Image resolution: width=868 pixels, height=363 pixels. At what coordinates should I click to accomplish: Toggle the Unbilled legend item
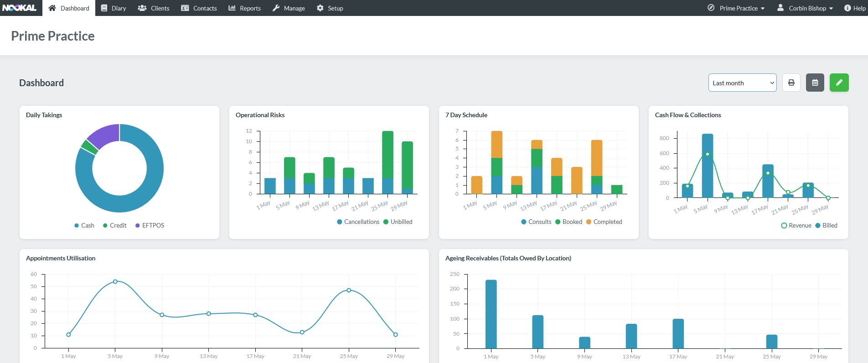398,222
